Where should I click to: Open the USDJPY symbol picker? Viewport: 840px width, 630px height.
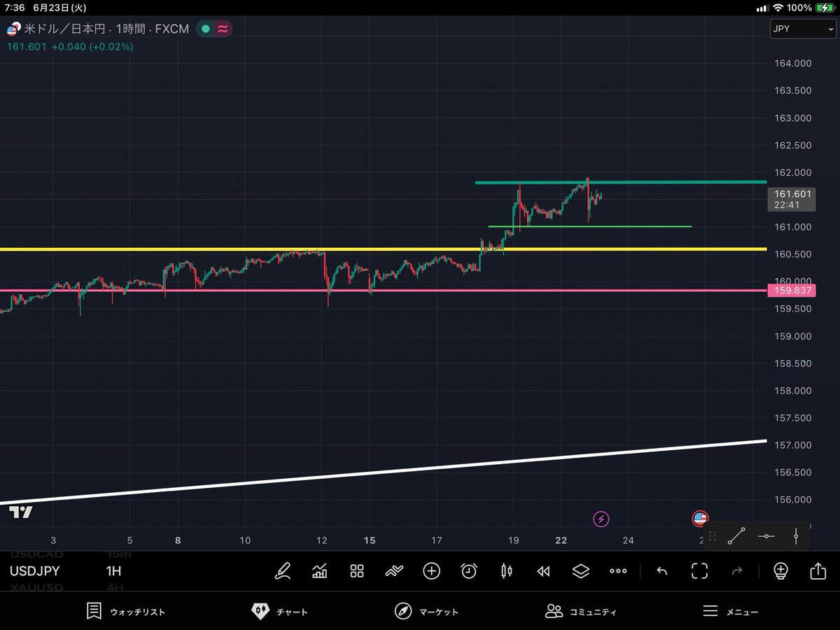point(34,570)
